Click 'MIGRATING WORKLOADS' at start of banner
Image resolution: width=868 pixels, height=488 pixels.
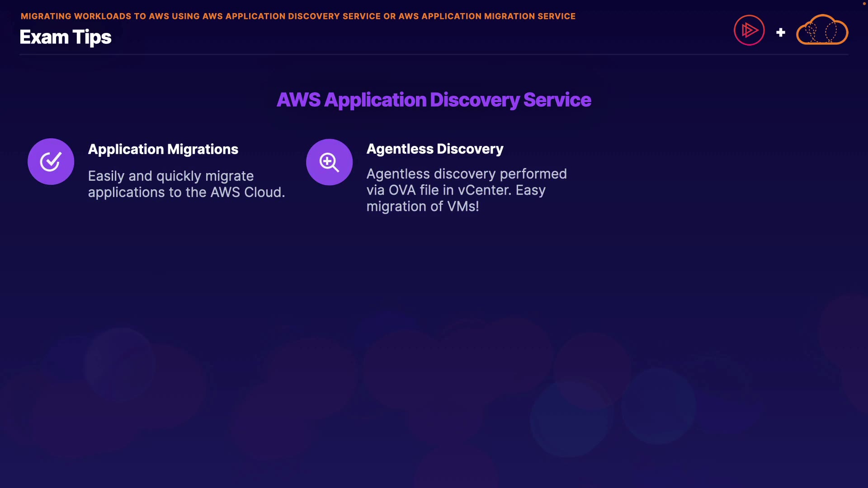76,16
